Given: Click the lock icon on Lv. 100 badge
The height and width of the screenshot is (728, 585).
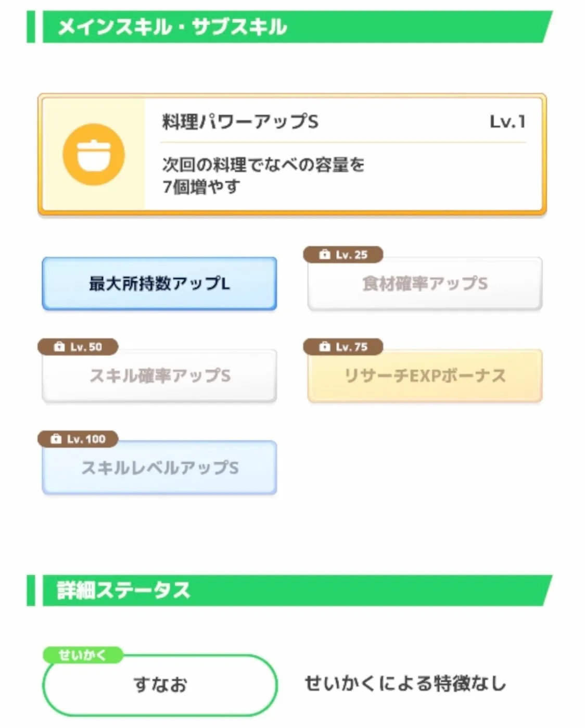Looking at the screenshot, I should 56,439.
